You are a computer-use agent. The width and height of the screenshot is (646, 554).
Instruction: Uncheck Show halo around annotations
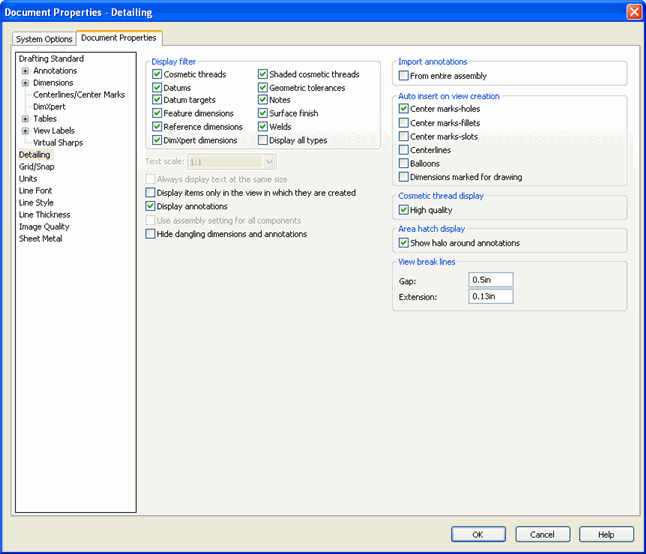point(404,243)
